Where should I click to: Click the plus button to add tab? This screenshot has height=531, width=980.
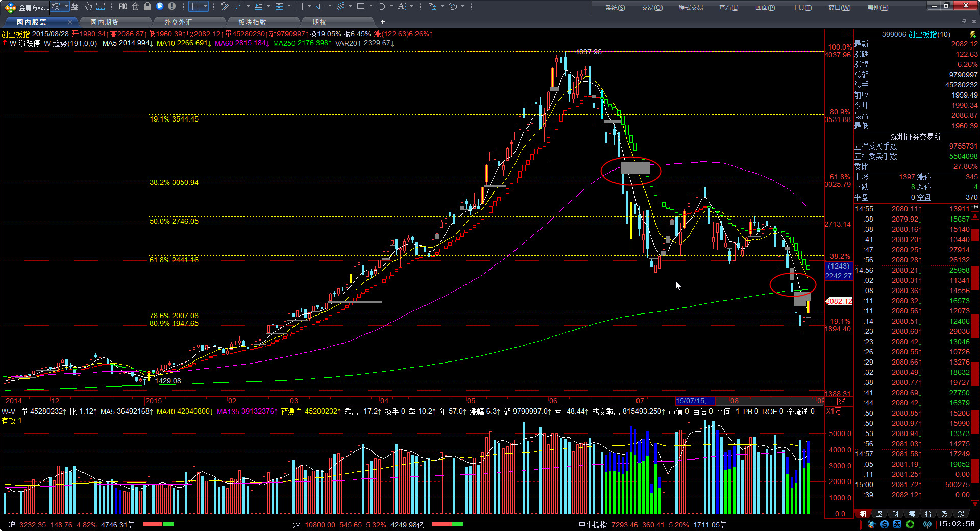[383, 22]
